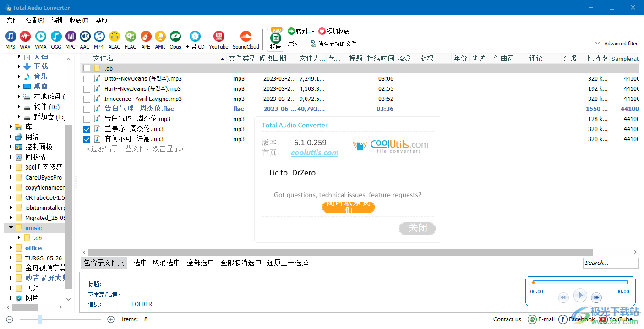Click 全部取消选中 deselect all
This screenshot has width=644, height=329.
(x=241, y=263)
